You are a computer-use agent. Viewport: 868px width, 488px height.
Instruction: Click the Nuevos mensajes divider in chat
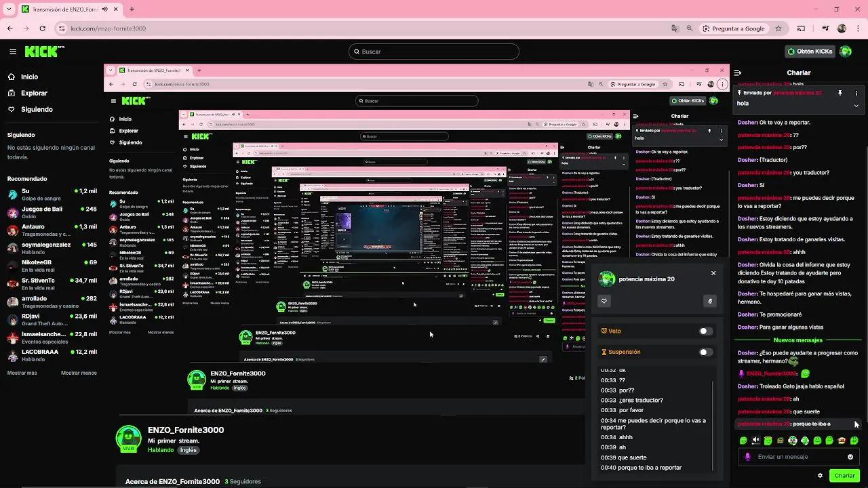pyautogui.click(x=798, y=340)
